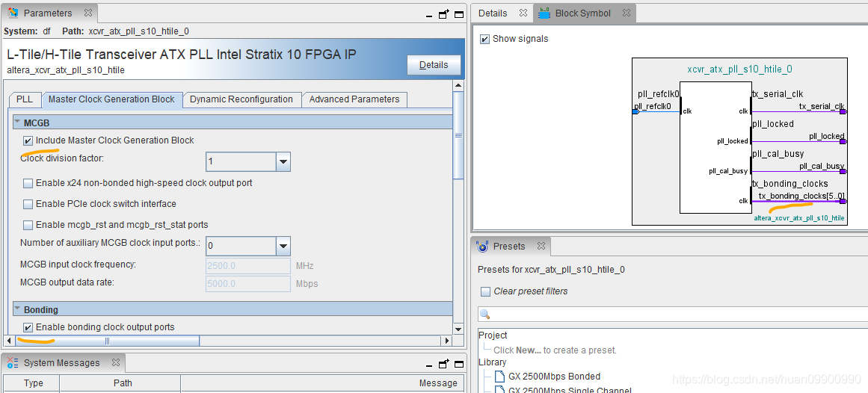Open the Dynamic Reconfiguration tab

(x=241, y=99)
